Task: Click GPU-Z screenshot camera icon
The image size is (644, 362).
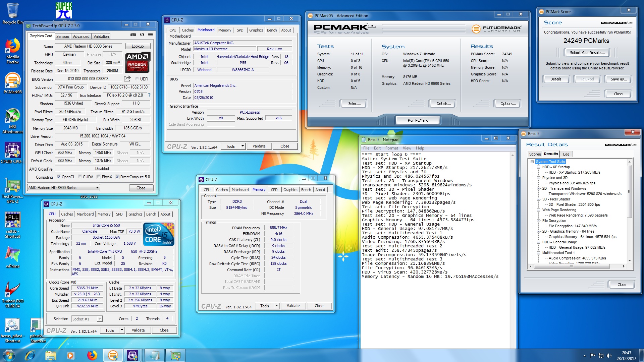Action: 133,35
